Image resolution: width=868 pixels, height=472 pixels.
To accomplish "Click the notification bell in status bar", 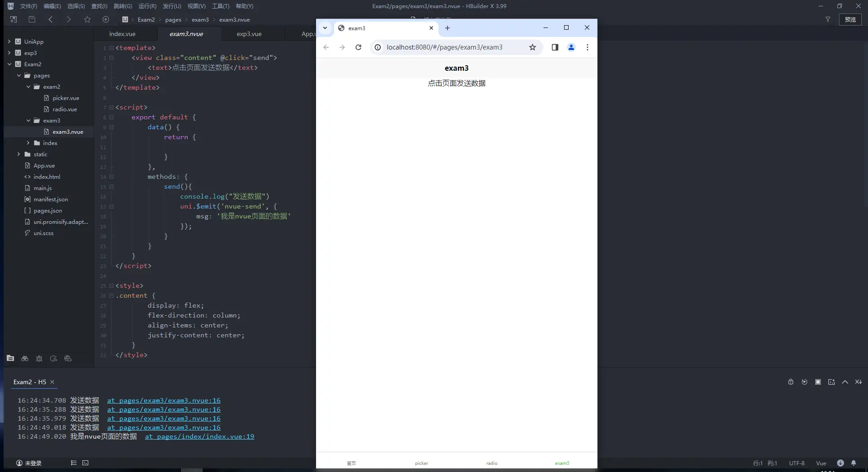I will point(854,463).
